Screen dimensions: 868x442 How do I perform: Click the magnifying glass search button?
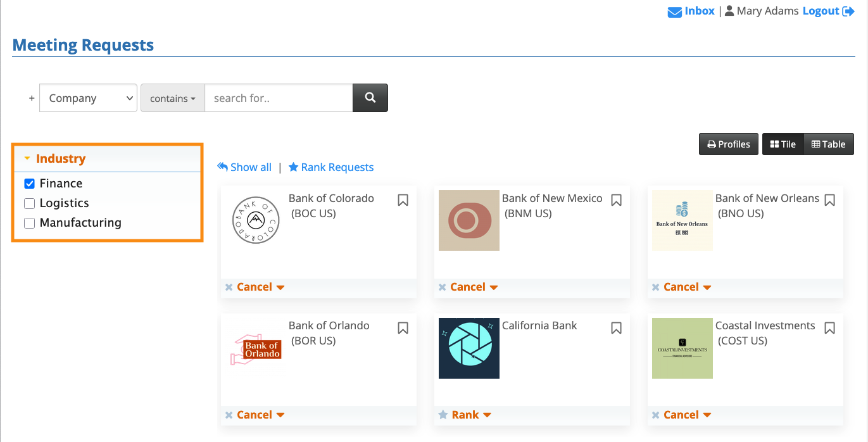click(370, 98)
